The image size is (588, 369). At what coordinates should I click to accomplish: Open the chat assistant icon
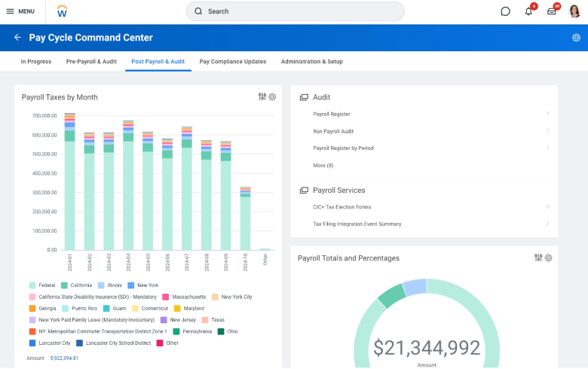pyautogui.click(x=505, y=11)
